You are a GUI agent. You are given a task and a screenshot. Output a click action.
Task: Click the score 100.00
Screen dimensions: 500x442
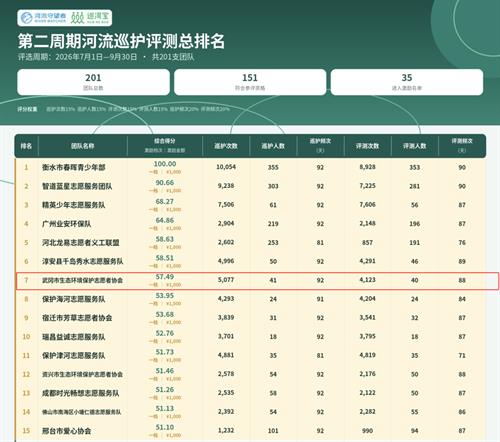click(x=165, y=164)
